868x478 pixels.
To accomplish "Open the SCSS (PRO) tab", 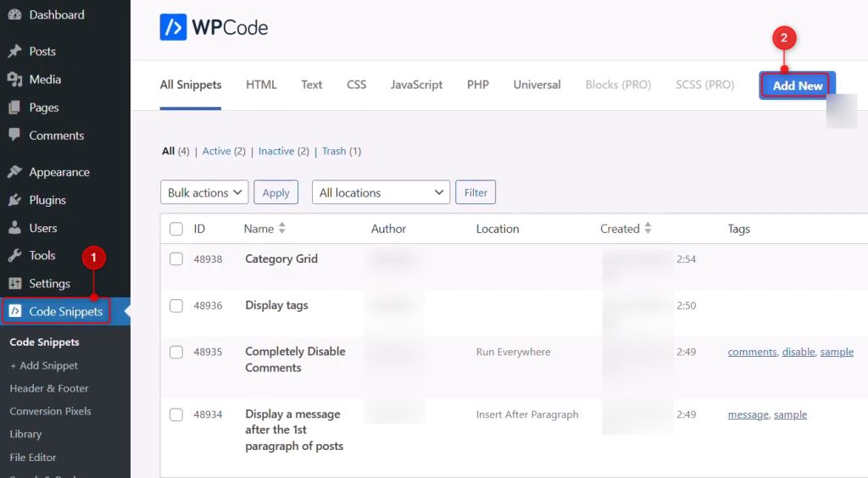I will [704, 85].
